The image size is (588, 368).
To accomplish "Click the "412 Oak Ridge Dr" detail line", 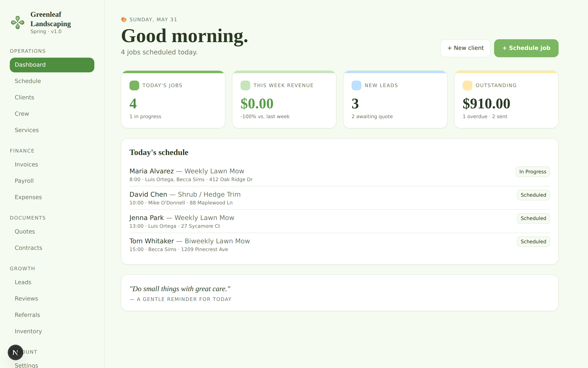I will 191,180.
